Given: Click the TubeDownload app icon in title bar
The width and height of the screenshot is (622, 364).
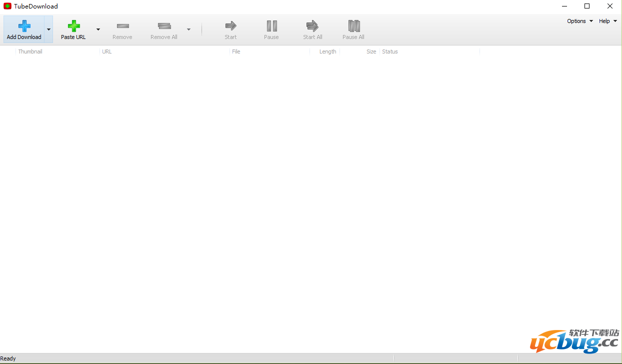Looking at the screenshot, I should pos(7,6).
